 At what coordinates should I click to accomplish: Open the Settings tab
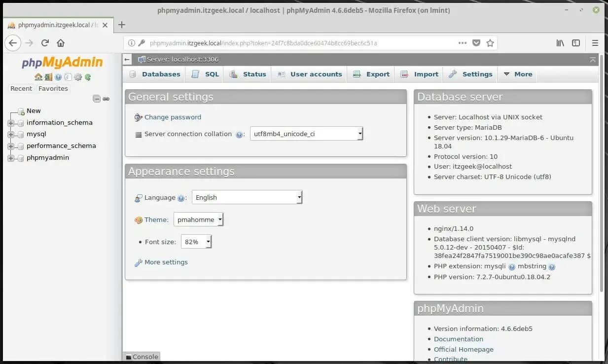(x=470, y=74)
